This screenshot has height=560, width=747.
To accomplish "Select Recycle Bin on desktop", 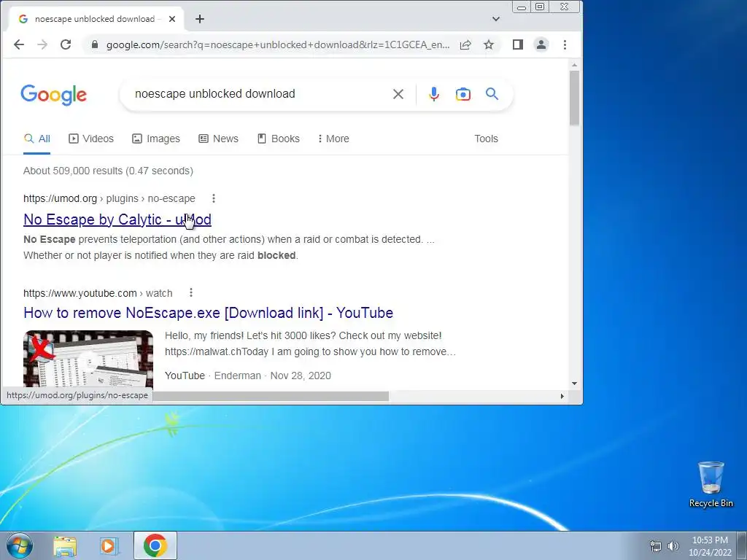I will pos(711,484).
